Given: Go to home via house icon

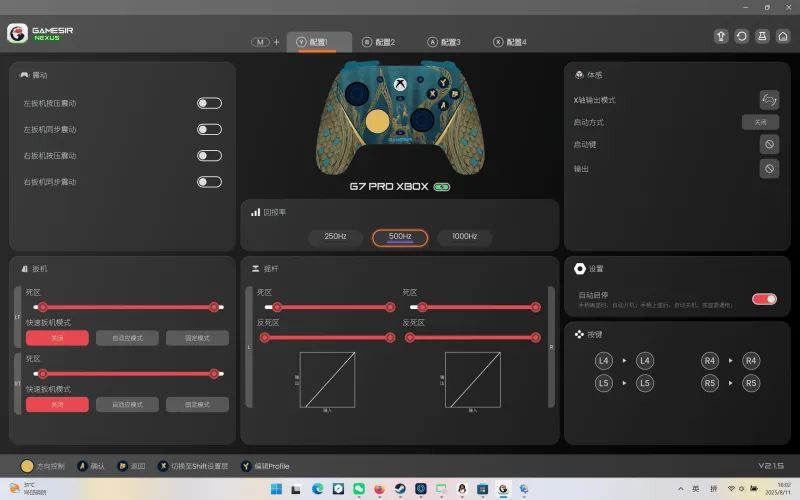Looking at the screenshot, I should (783, 36).
